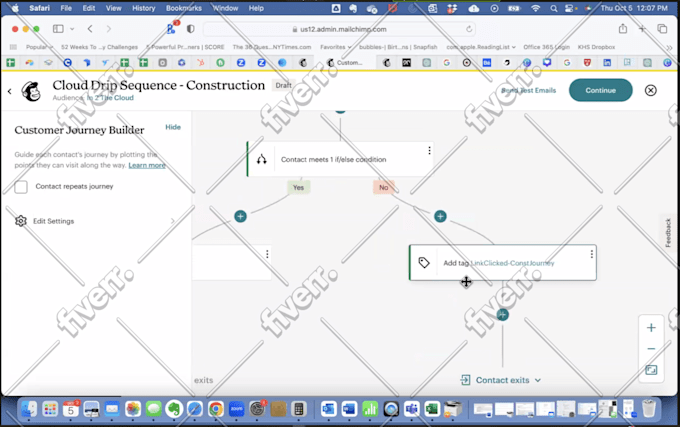Open the View menu
Screen dimensions: 680x427
coord(114,8)
